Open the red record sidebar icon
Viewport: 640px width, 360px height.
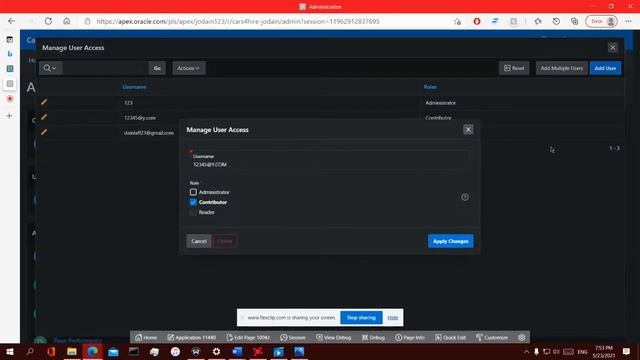(10, 99)
